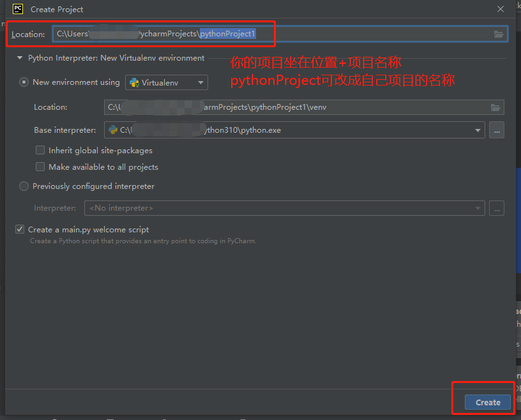This screenshot has height=420, width=521.
Task: Open Base interpreter dropdown arrow
Action: [x=478, y=130]
